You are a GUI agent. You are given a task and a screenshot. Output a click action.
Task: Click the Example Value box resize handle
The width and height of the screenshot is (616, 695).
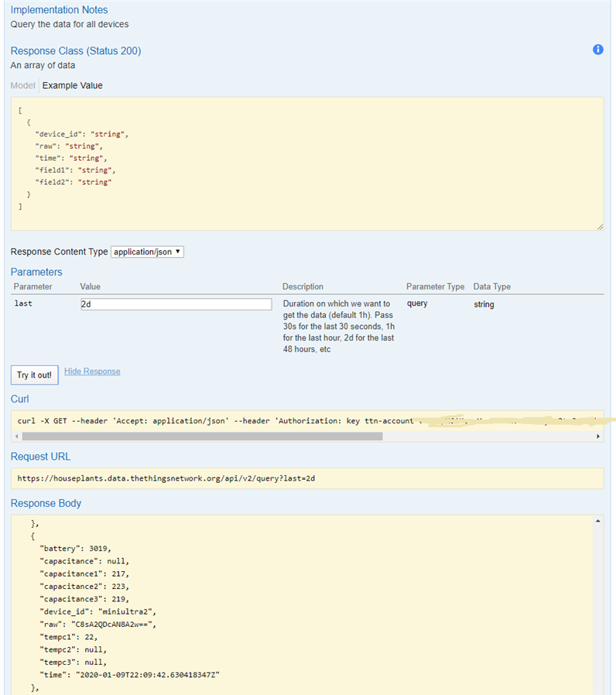click(600, 226)
